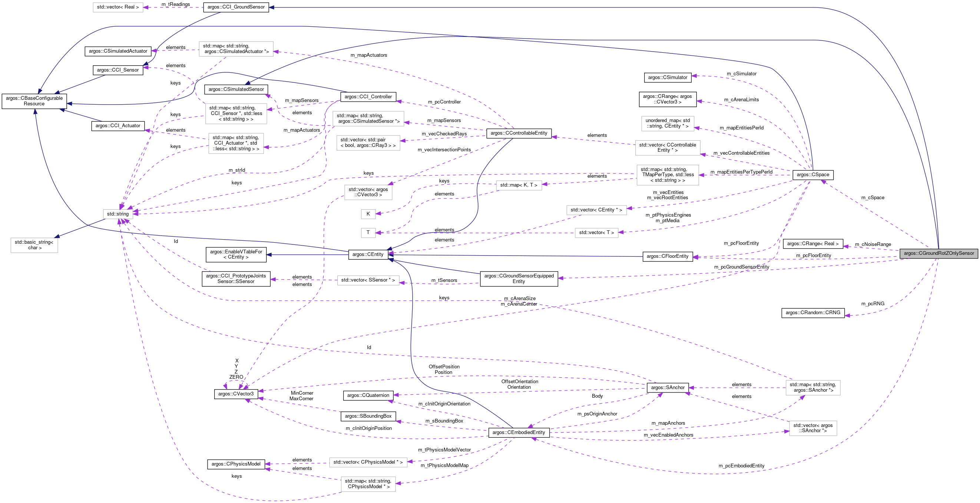Click the m_psOriginAnchor edge label
Image resolution: width=980 pixels, height=503 pixels.
coord(597,414)
